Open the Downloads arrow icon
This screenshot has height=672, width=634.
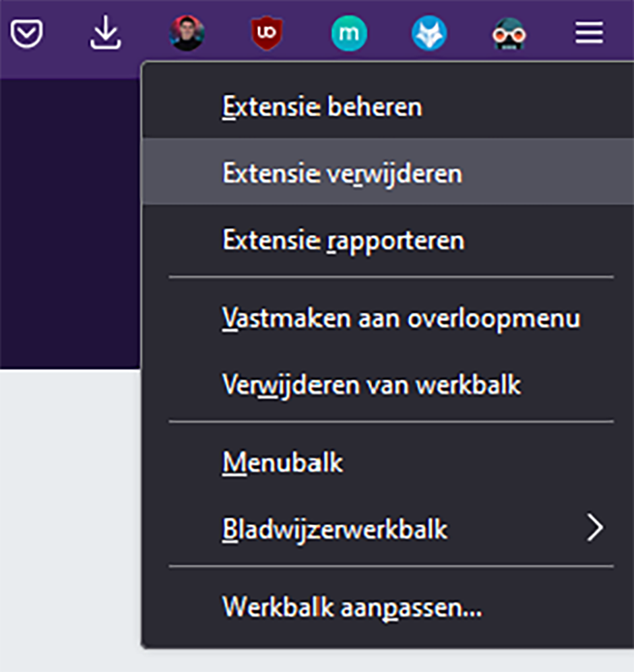point(105,32)
